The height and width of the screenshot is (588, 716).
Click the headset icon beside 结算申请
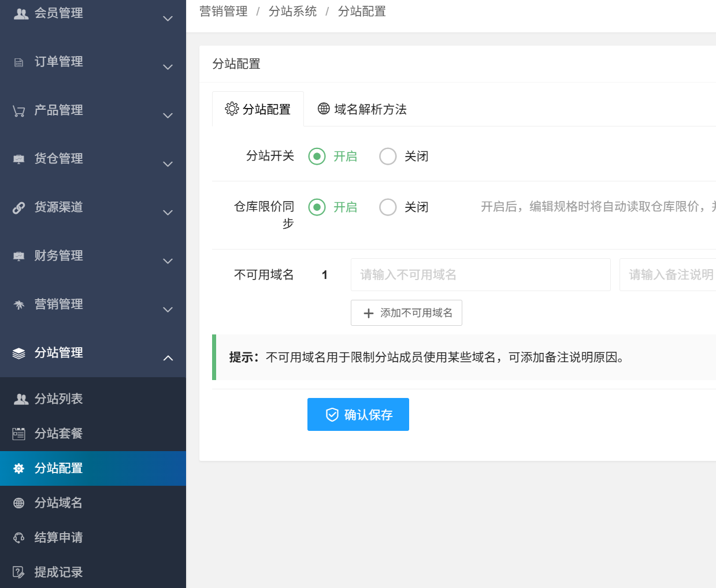click(19, 538)
